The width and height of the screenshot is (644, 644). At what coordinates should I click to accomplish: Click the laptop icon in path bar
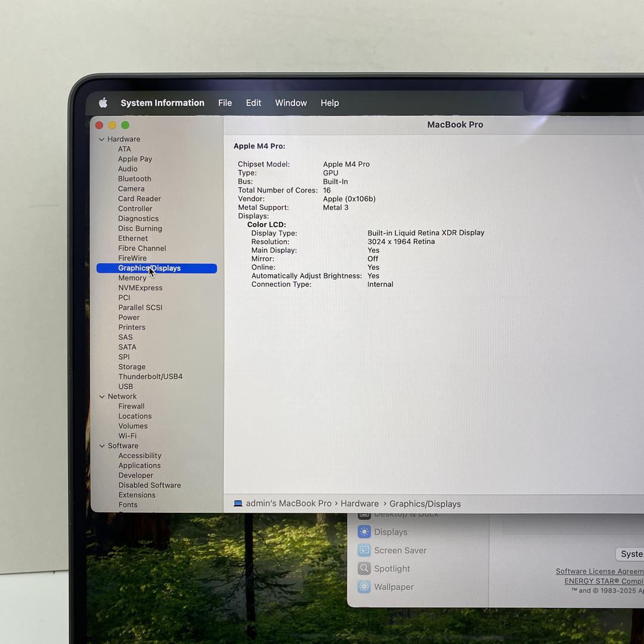(x=238, y=503)
